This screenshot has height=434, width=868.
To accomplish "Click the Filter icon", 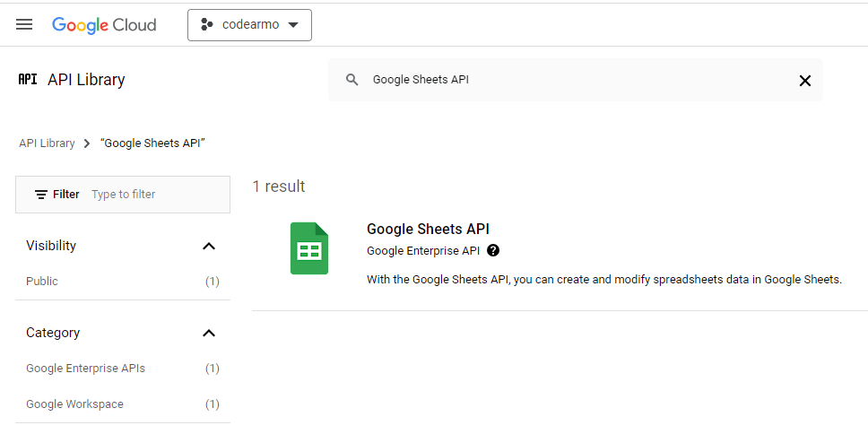I will 41,195.
